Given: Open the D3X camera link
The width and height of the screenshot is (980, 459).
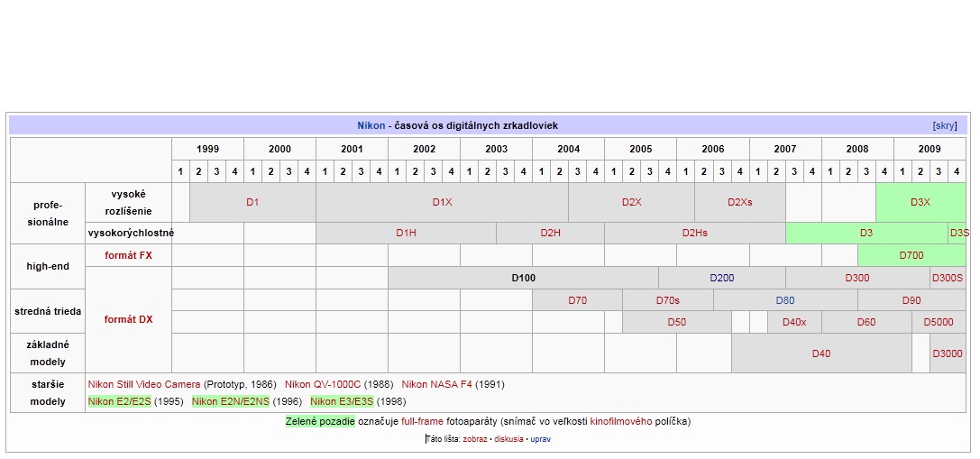Looking at the screenshot, I should [x=920, y=203].
